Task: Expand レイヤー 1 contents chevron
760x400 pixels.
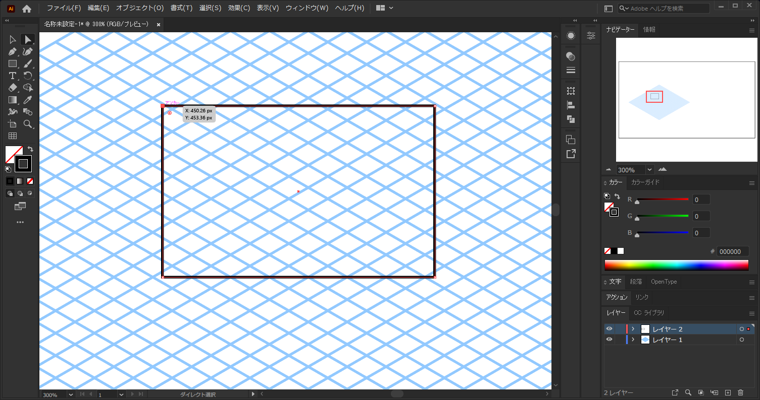Action: (x=633, y=340)
